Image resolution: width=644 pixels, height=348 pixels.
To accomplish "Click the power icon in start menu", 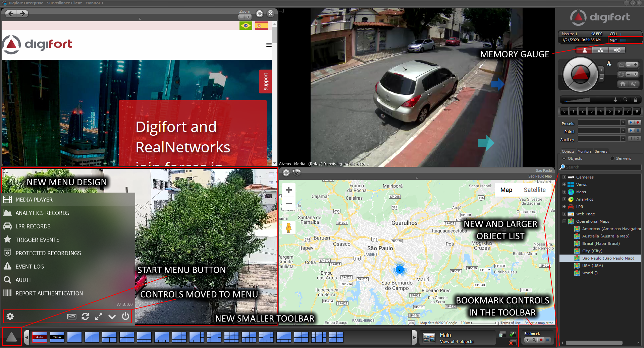I will pyautogui.click(x=125, y=316).
